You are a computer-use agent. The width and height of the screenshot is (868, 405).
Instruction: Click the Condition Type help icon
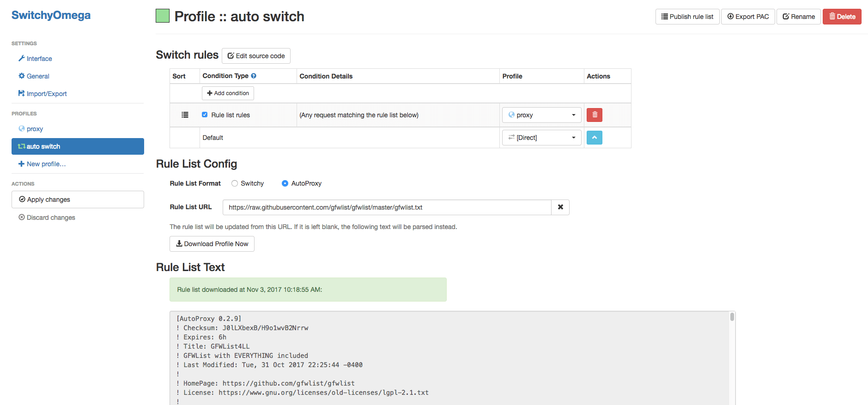(x=254, y=76)
